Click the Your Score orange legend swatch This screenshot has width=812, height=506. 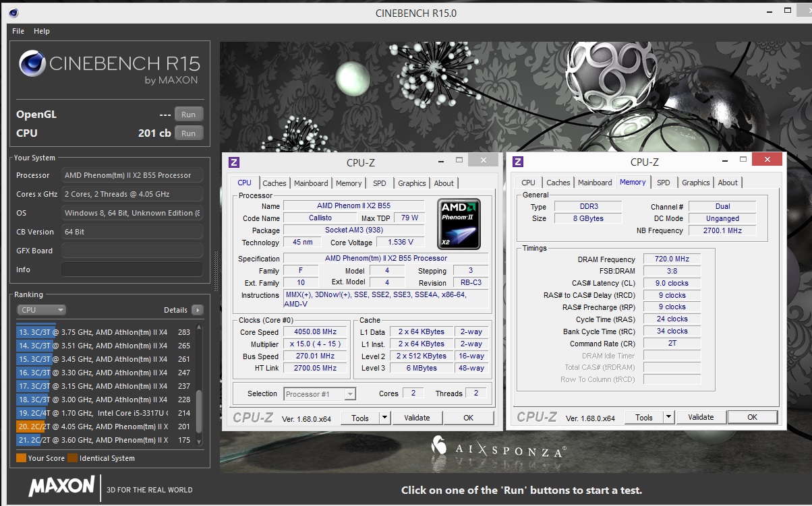coord(21,458)
